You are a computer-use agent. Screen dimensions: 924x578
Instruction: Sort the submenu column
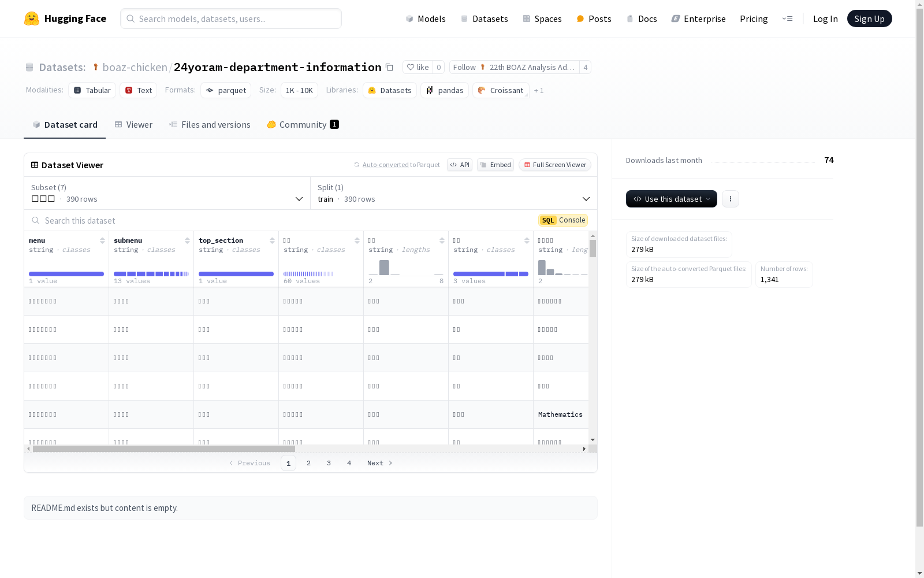coord(187,240)
